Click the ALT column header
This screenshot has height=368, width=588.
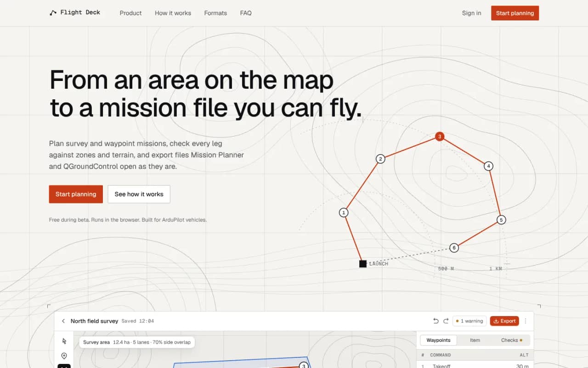tap(524, 355)
